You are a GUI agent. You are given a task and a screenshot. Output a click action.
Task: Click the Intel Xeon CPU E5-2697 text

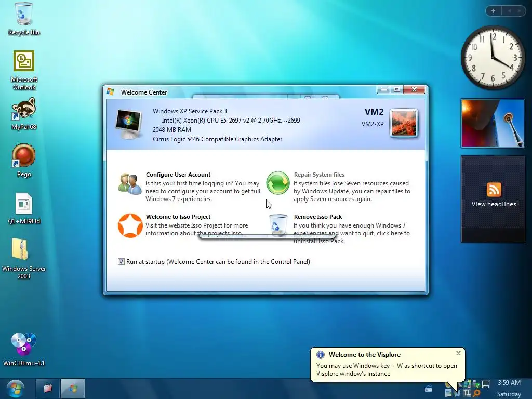[x=231, y=120]
